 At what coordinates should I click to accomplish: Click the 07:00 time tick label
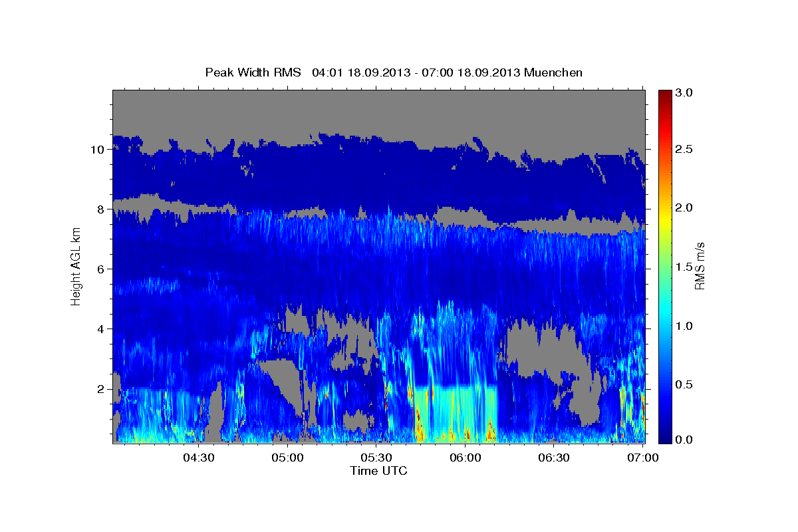click(x=643, y=458)
